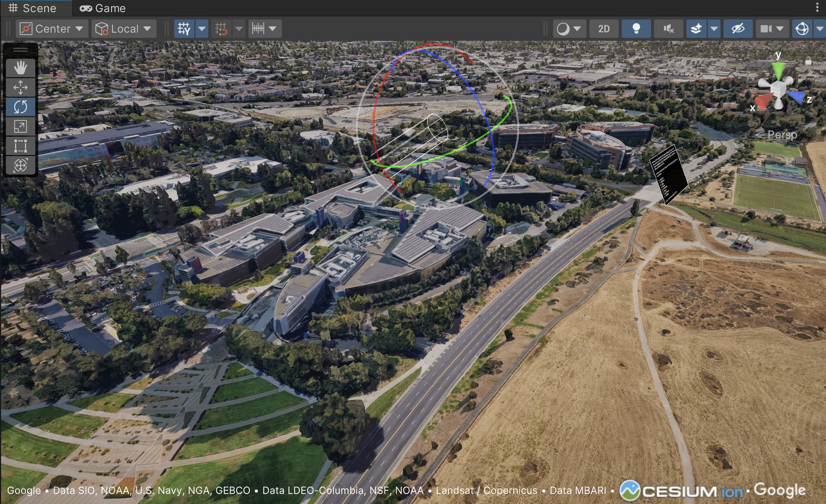The image size is (826, 504).
Task: Open the scene camera settings dropdown
Action: coord(780,29)
